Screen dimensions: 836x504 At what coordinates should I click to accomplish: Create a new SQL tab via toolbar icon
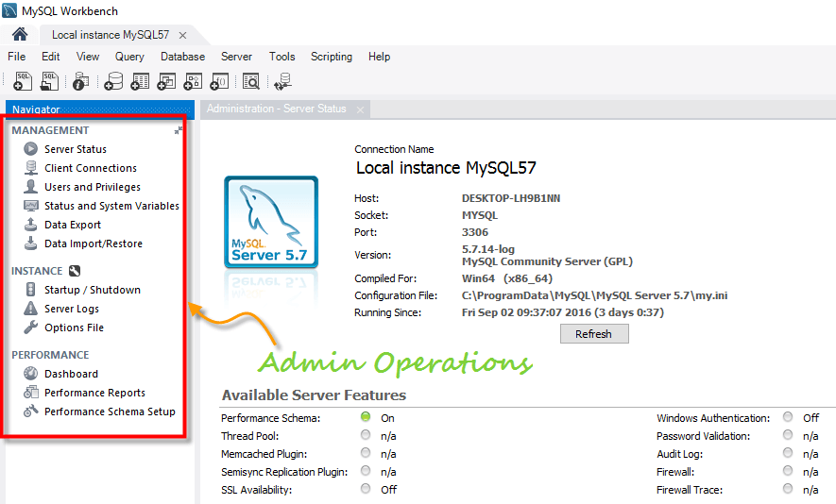pos(23,81)
